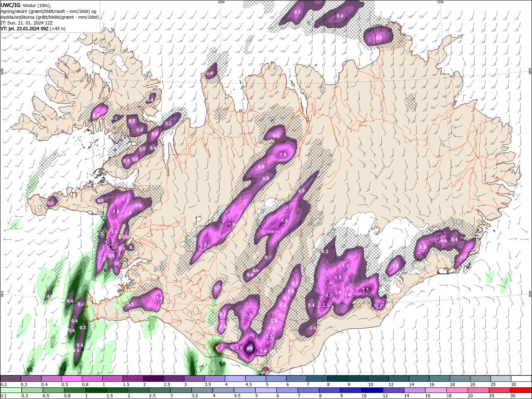The height and width of the screenshot is (399, 532).
Task: Click the '2.5' precipitation value on the map
Action: click(366, 290)
